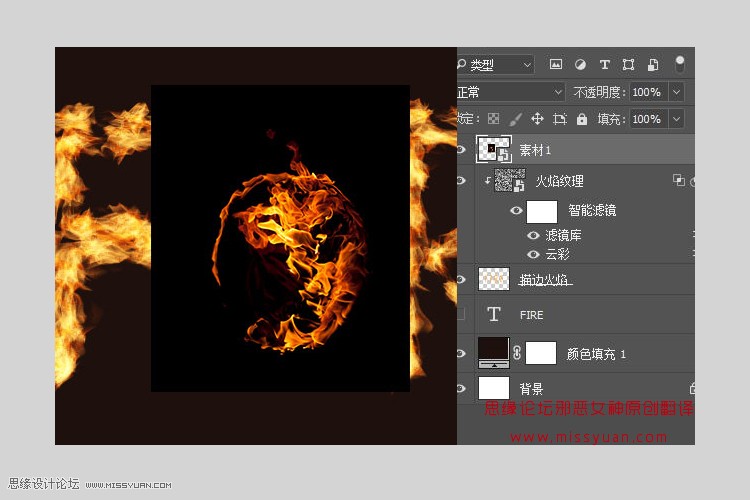
Task: Hide the 背景 layer
Action: tap(461, 388)
